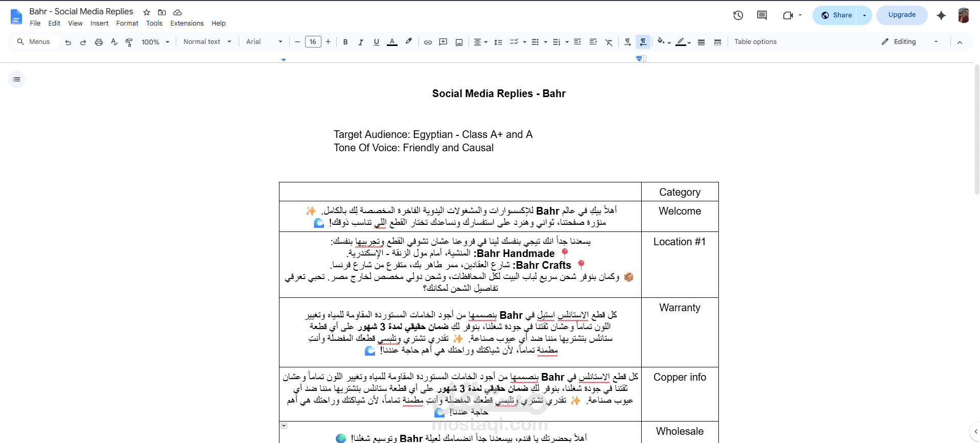Undo the last action
This screenshot has width=980, height=443.
tap(68, 42)
